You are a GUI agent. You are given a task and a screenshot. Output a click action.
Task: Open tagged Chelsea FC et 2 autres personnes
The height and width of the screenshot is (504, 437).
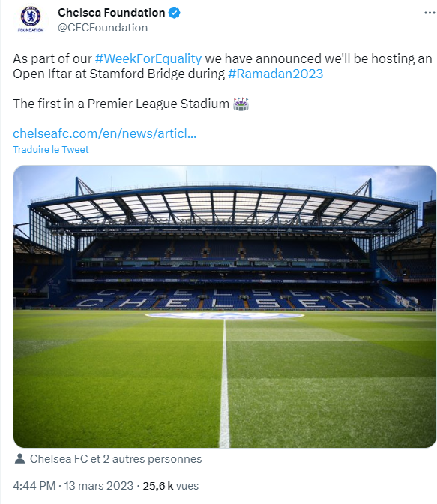[115, 459]
